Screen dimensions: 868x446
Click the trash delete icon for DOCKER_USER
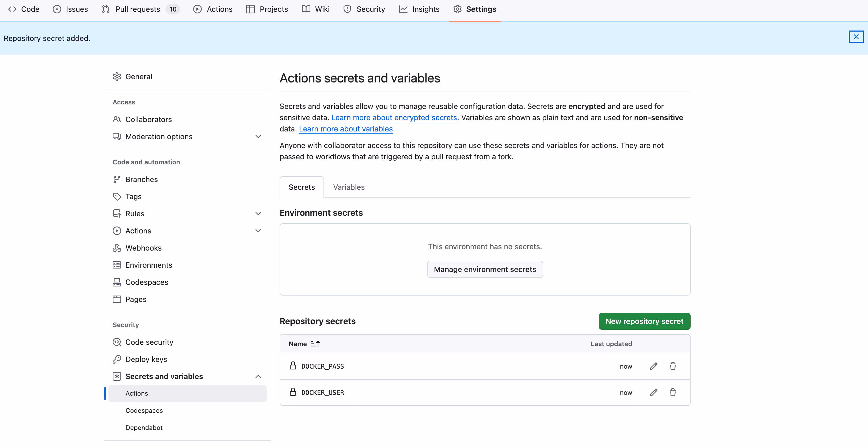[x=673, y=392]
